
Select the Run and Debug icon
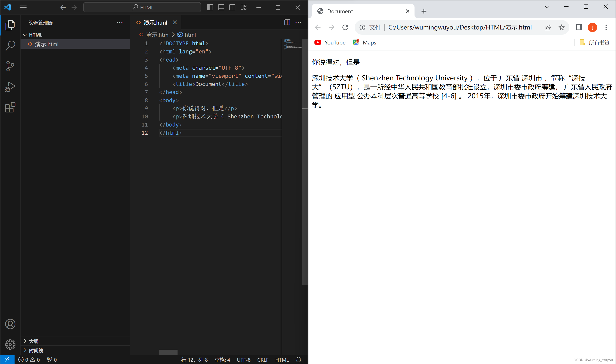[x=10, y=86]
